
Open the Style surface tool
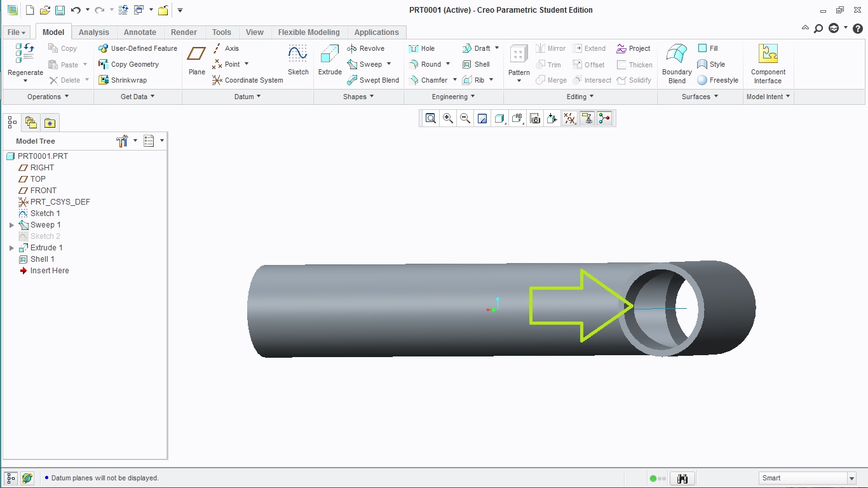click(x=711, y=64)
